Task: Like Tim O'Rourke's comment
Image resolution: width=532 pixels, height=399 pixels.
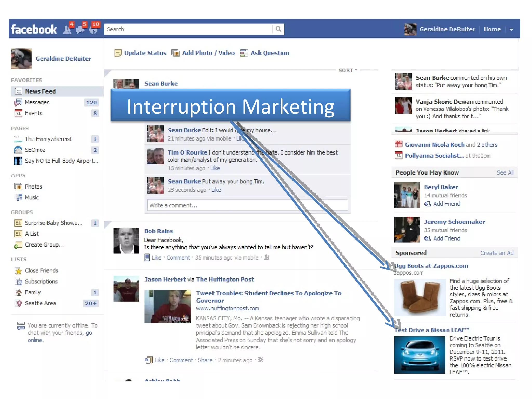Action: click(x=215, y=168)
